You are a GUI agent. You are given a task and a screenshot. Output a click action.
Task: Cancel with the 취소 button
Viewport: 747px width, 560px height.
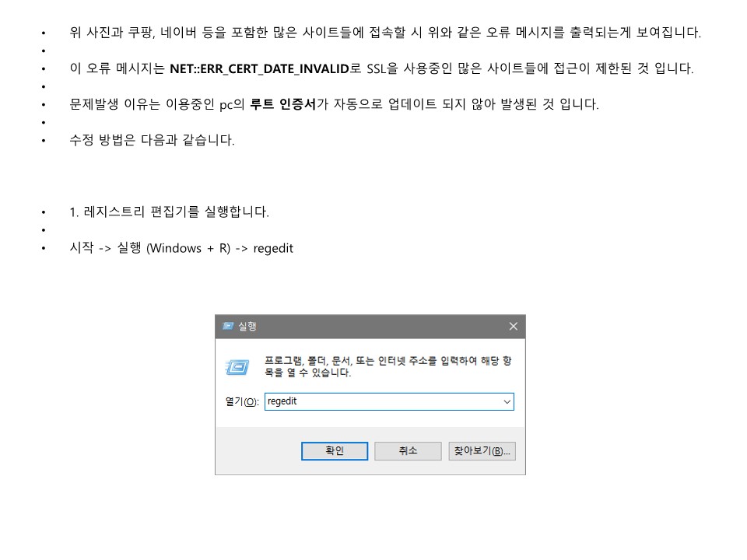(408, 451)
